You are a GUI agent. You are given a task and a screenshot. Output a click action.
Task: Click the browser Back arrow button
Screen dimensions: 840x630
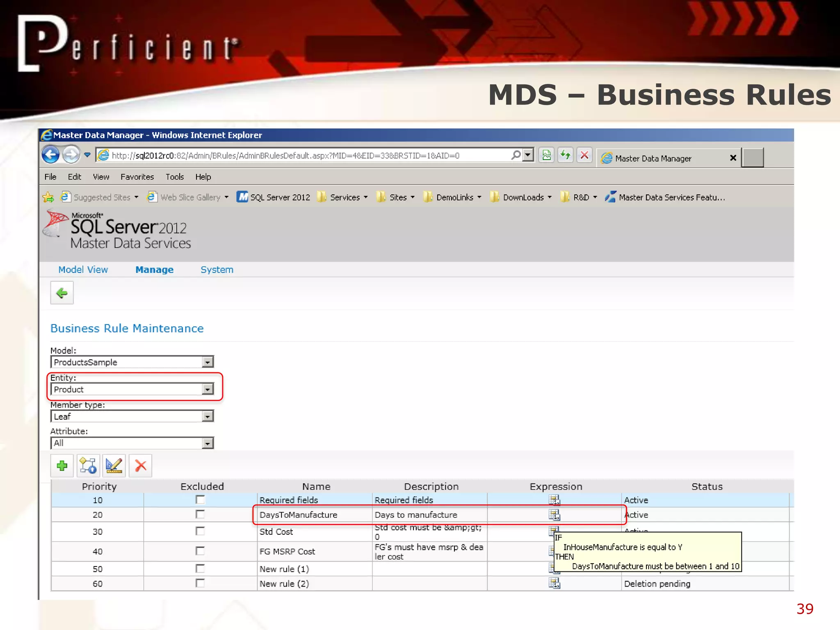[51, 155]
